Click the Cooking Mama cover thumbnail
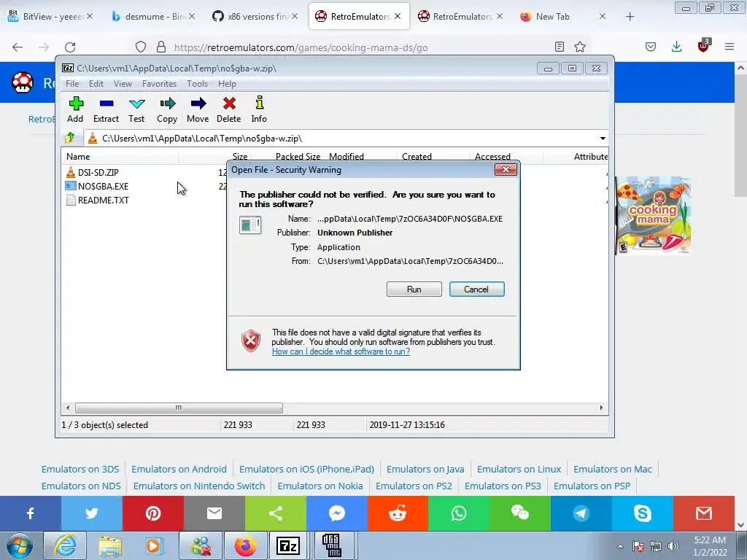747x560 pixels. click(x=653, y=216)
